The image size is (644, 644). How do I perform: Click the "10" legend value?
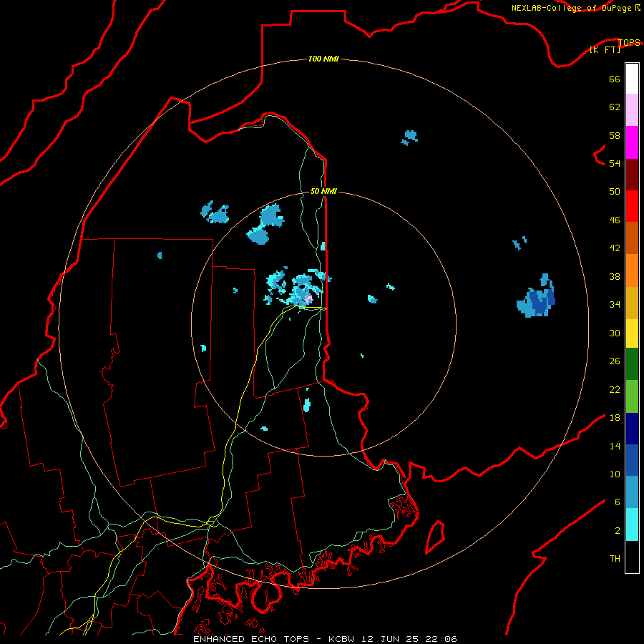(x=615, y=474)
